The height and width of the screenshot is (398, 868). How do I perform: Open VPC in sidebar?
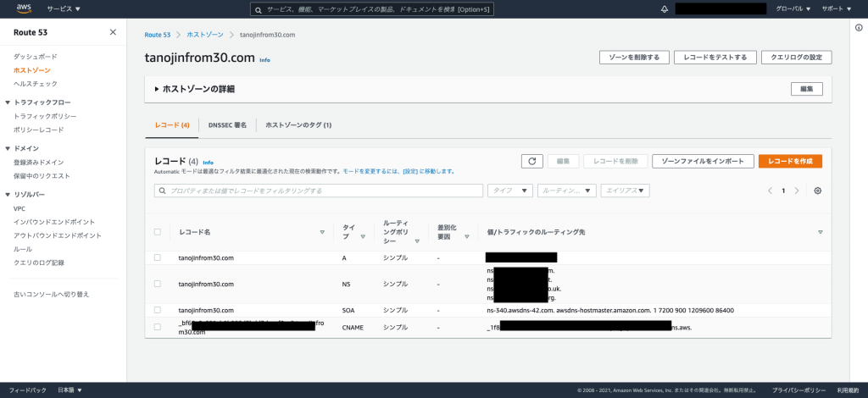point(19,209)
